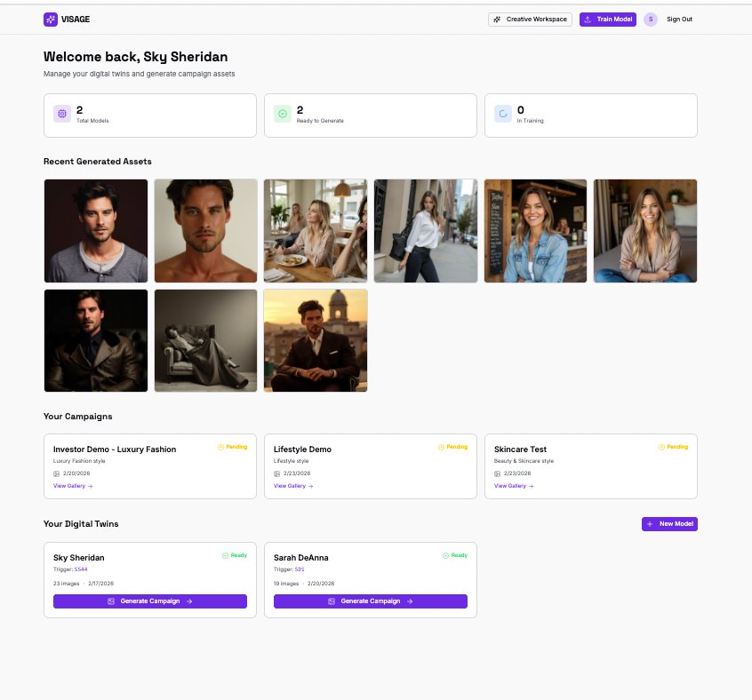
Task: Click calendar icon on Skincare Test card
Action: click(498, 473)
